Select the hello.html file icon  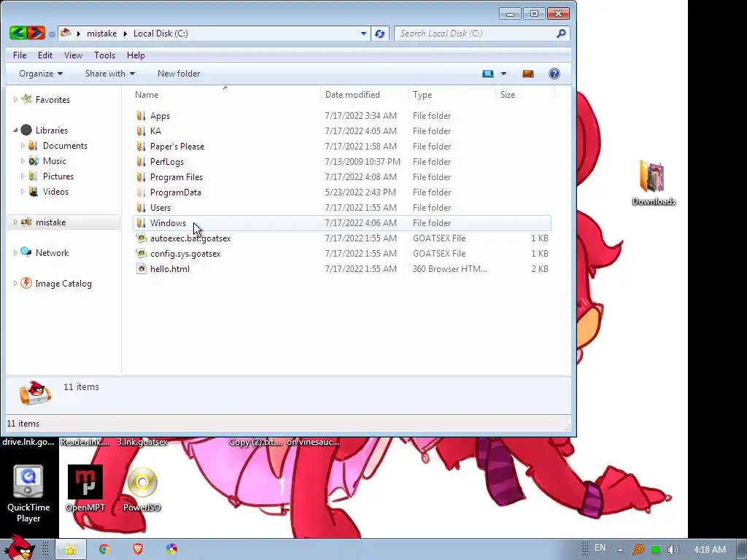[x=141, y=268]
